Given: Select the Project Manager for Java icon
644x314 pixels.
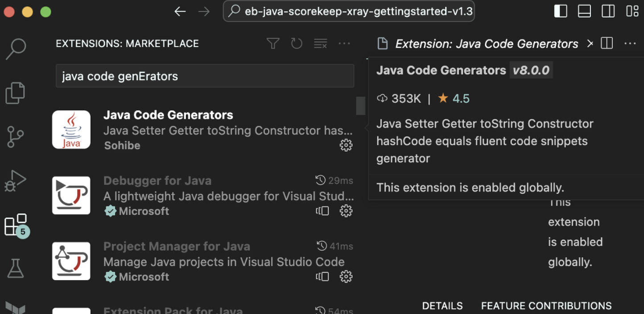Looking at the screenshot, I should [71, 261].
